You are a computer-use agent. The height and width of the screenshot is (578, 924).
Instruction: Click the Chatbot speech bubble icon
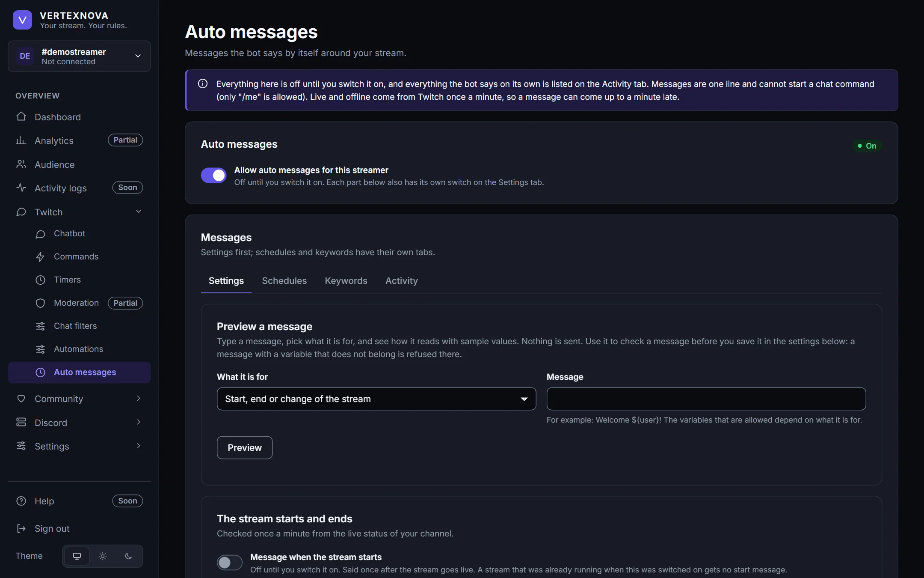click(40, 234)
